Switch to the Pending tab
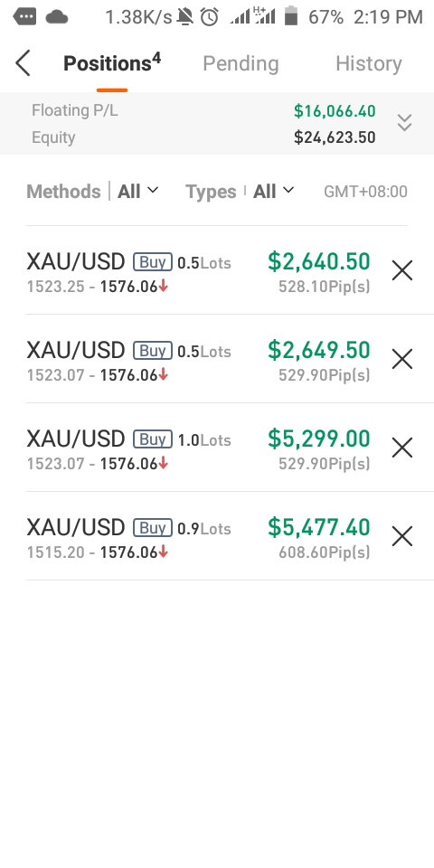Image resolution: width=434 pixels, height=868 pixels. coord(241,63)
